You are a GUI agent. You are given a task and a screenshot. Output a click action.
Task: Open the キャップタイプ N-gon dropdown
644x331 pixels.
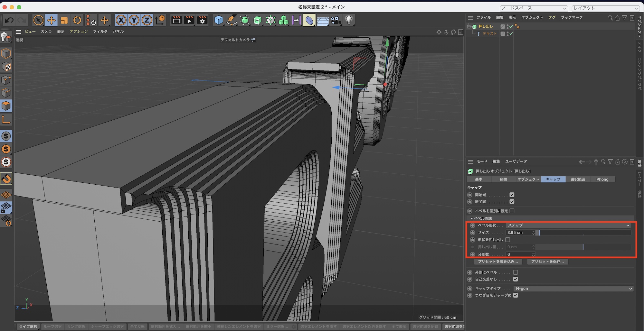[573, 289]
